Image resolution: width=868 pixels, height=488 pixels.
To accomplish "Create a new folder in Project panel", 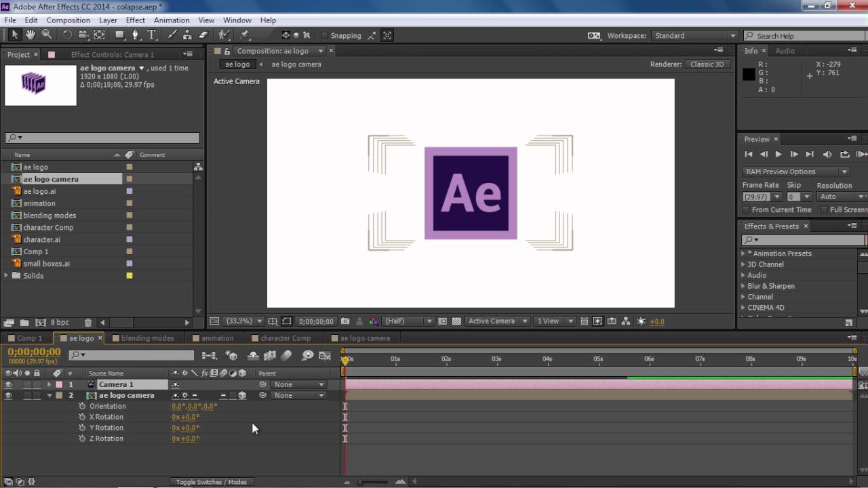I will [24, 323].
